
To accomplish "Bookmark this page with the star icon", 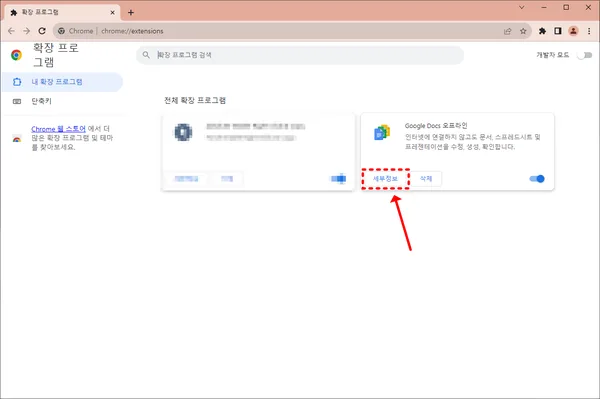I will coord(523,31).
